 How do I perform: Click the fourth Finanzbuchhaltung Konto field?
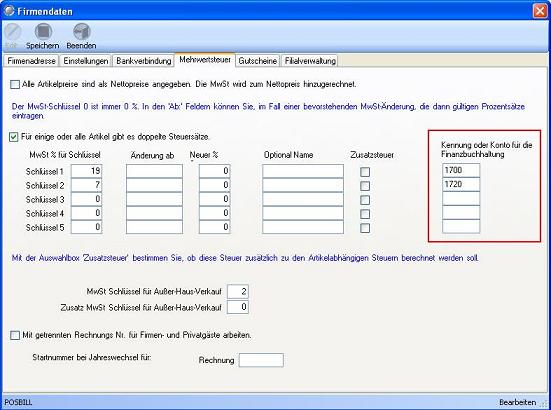461,213
